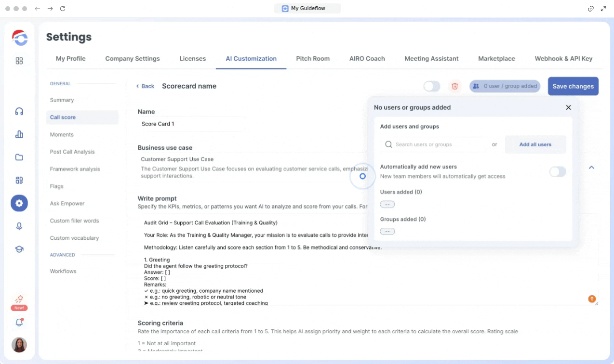Screen dimensions: 614x364
Task: Click the orange arrow icon in prompt box
Action: [x=592, y=299]
